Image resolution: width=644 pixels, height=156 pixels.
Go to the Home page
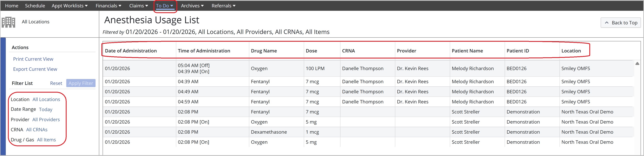pos(11,6)
